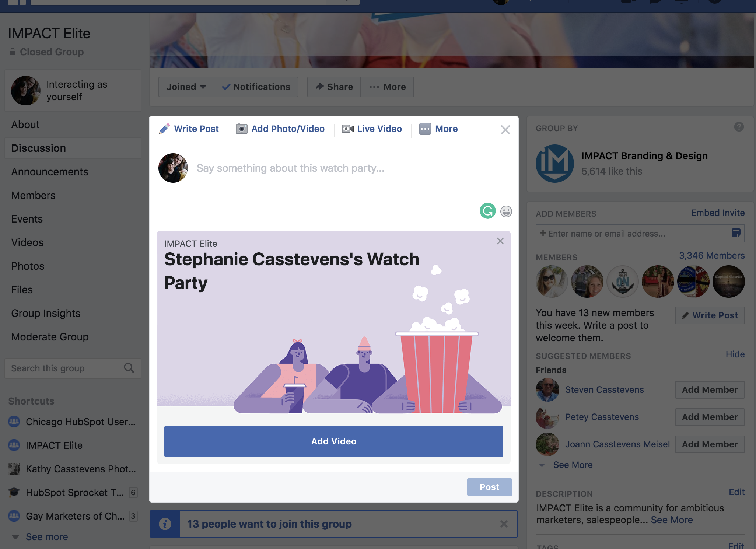The image size is (756, 549).
Task: Edit the group description
Action: (x=736, y=492)
